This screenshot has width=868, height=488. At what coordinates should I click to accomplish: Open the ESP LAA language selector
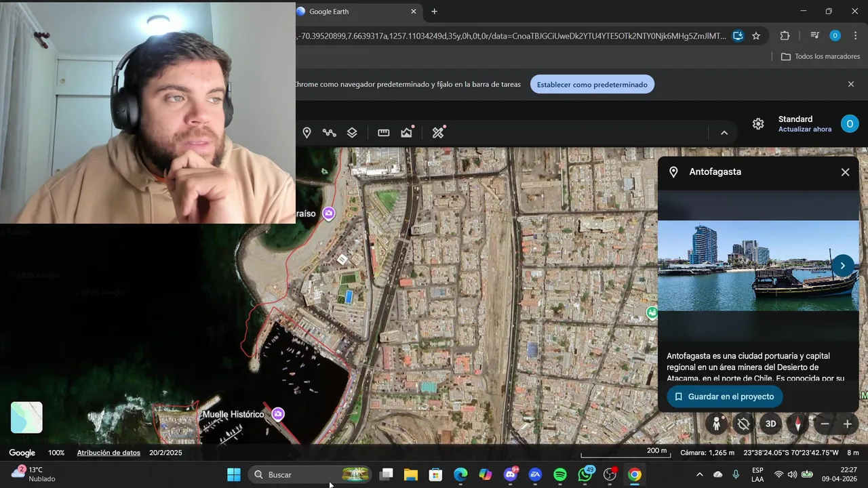click(x=757, y=474)
